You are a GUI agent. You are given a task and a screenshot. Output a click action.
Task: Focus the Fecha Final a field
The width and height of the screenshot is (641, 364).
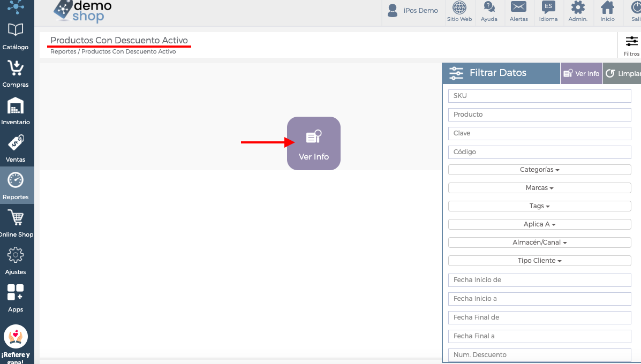coord(540,337)
